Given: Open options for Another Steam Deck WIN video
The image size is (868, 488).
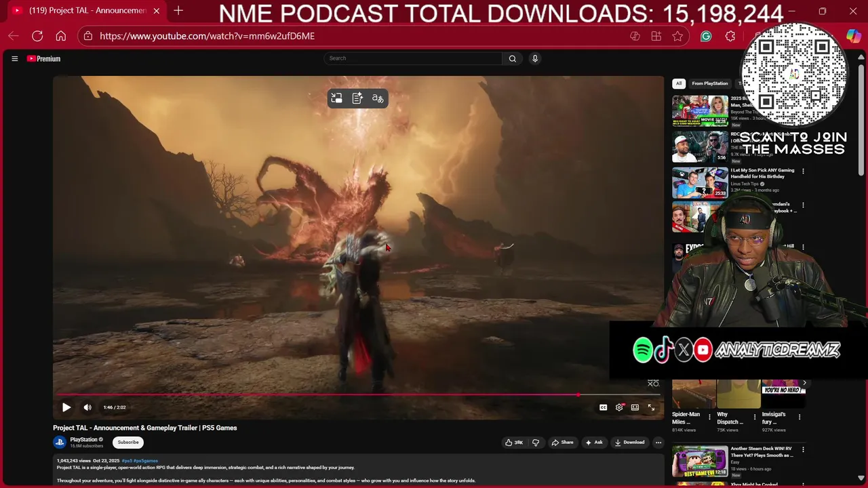Looking at the screenshot, I should [x=803, y=449].
